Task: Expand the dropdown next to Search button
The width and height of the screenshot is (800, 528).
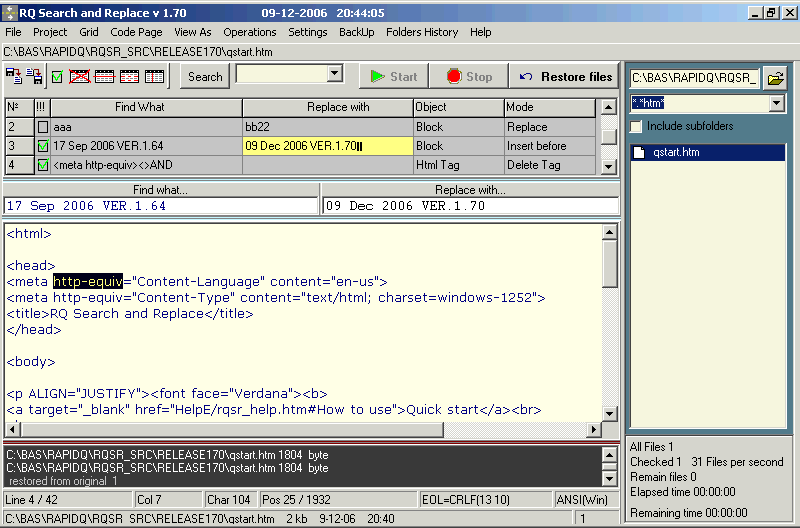Action: (334, 74)
